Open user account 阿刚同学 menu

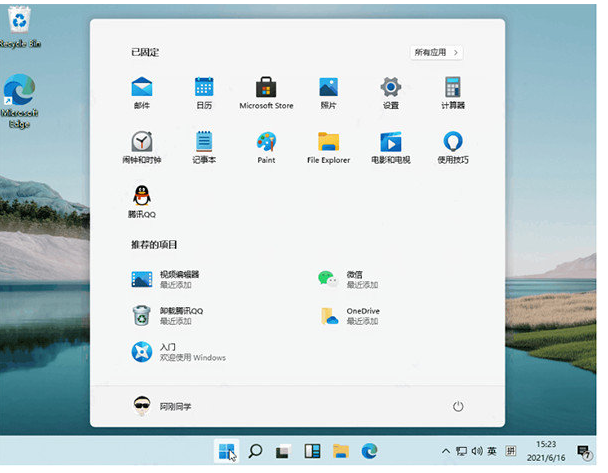(x=164, y=406)
